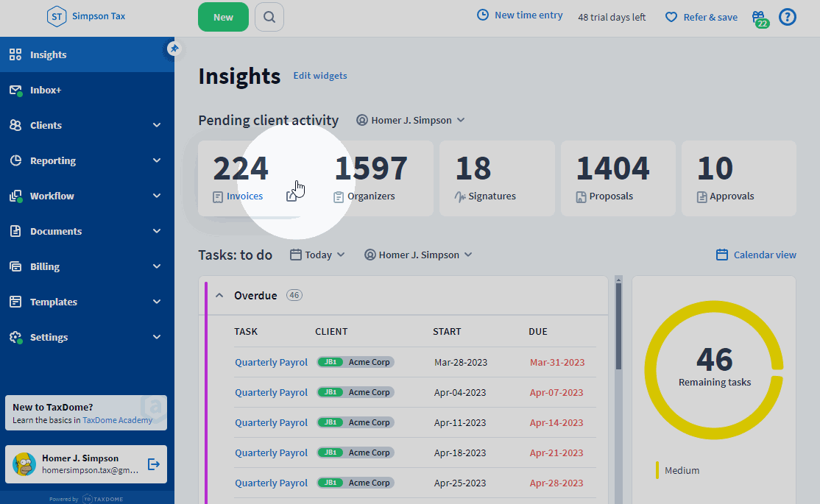
Task: Open the 18 Signatures card
Action: pos(497,178)
